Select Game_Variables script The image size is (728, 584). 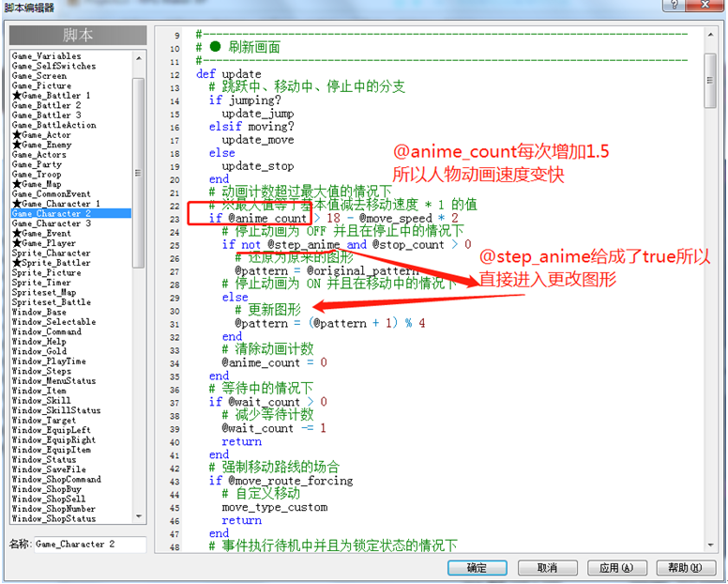pos(46,55)
